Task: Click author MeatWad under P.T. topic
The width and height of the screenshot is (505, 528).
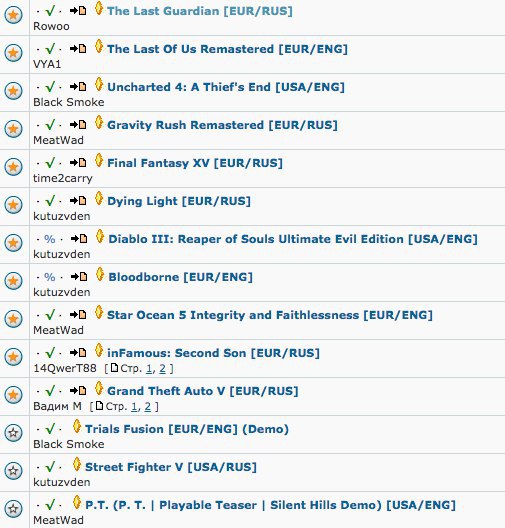Action: 58,521
